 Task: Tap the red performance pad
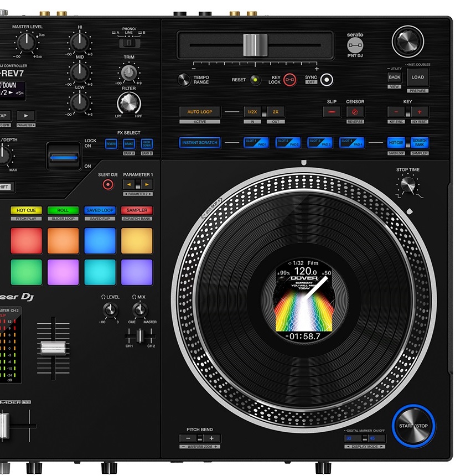[27, 241]
